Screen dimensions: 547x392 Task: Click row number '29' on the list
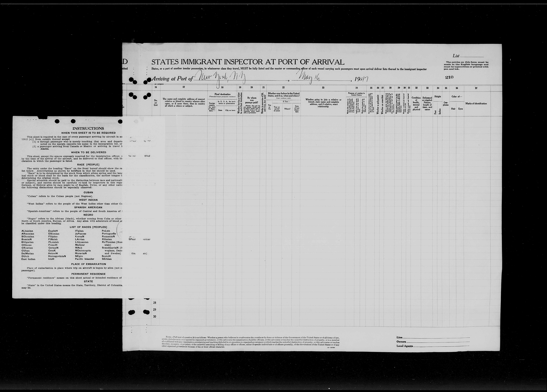[x=155, y=310]
